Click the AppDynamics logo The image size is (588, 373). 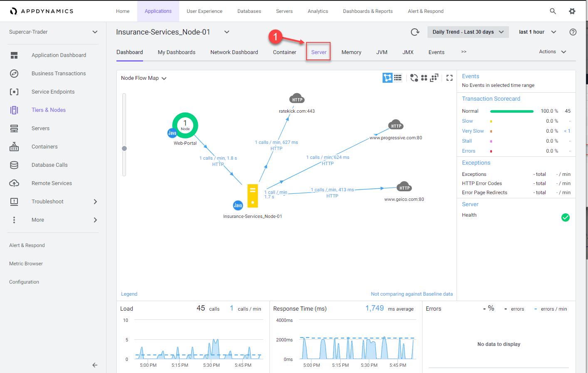[x=42, y=11]
